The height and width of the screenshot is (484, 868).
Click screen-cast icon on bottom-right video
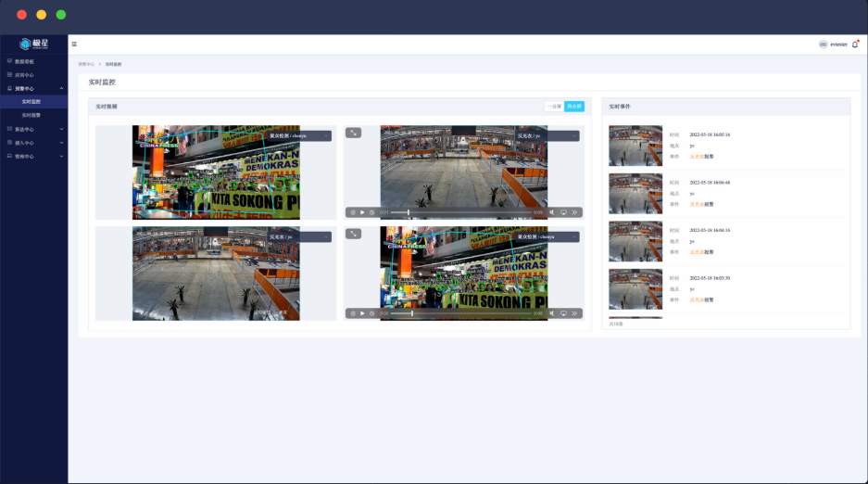click(563, 313)
